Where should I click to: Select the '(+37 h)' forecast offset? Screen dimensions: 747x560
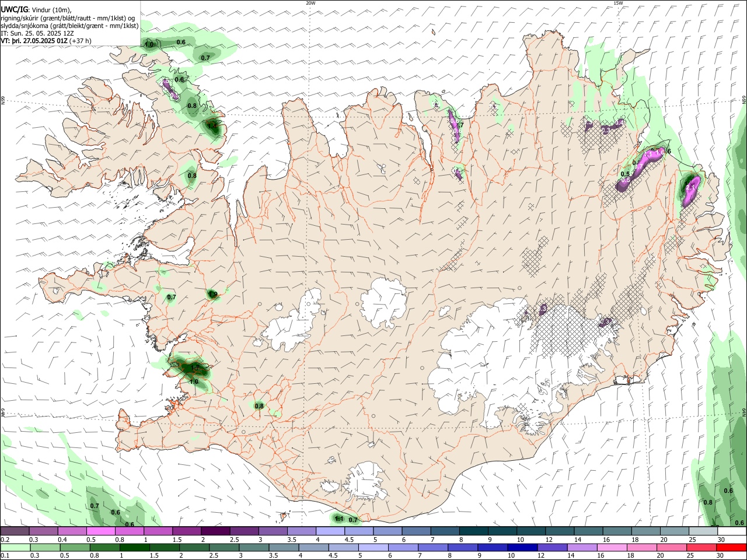pyautogui.click(x=81, y=41)
